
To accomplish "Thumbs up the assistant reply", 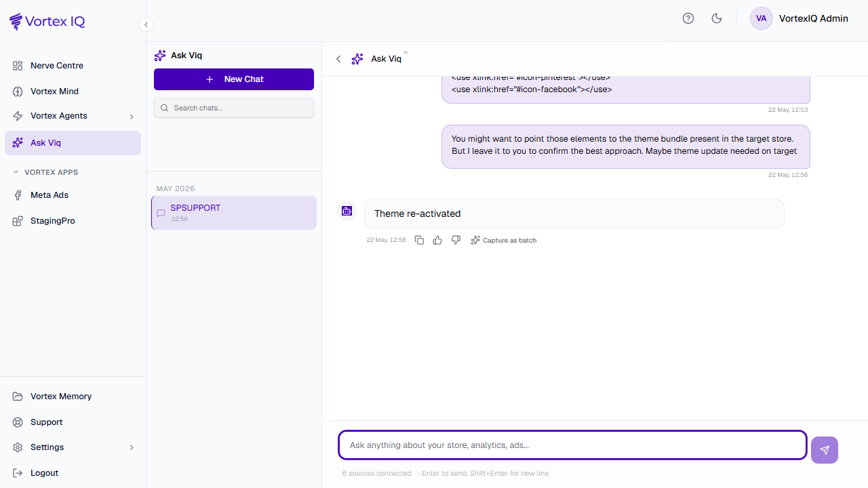I will coord(437,240).
